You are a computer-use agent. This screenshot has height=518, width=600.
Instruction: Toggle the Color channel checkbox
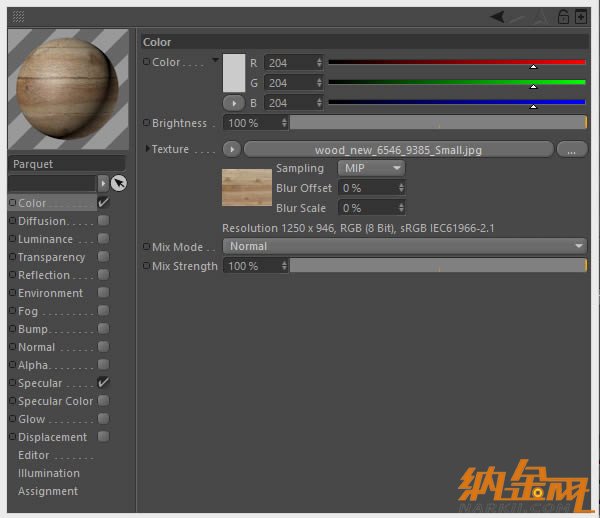coord(103,202)
